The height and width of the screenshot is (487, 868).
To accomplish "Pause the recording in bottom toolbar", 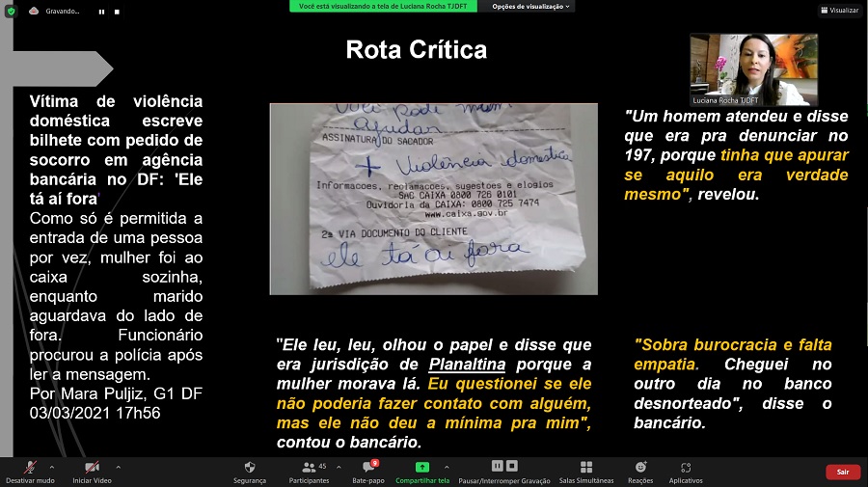I will pos(498,466).
